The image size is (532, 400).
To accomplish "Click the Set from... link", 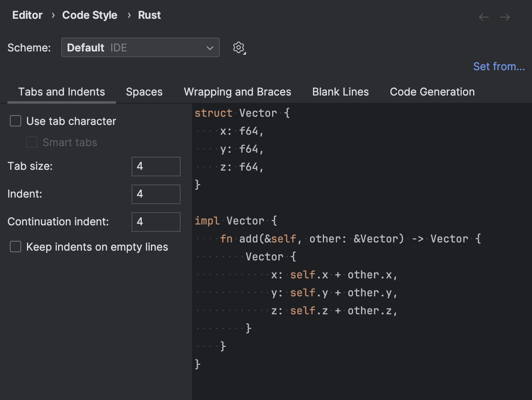I will [x=498, y=66].
